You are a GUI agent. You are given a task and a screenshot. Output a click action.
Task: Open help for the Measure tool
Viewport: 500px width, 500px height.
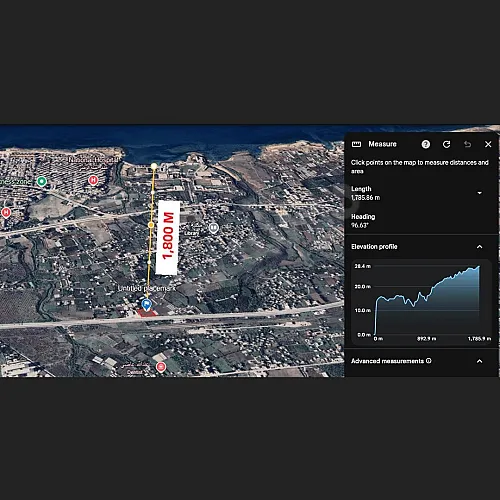click(x=426, y=144)
